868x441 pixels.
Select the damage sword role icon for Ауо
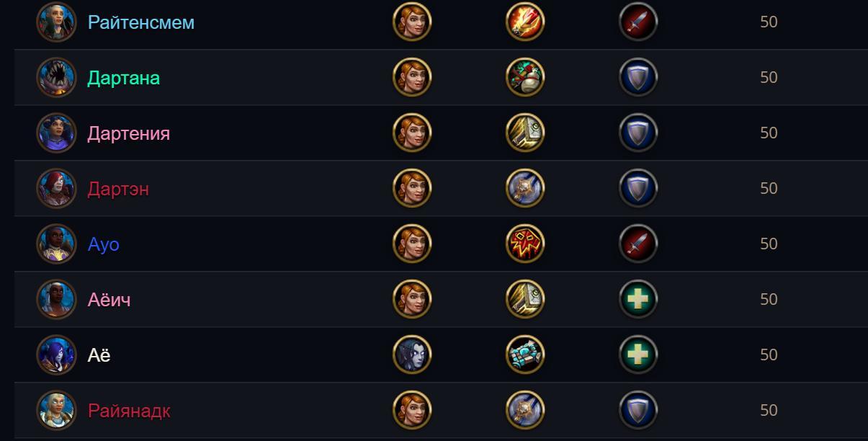(x=638, y=244)
